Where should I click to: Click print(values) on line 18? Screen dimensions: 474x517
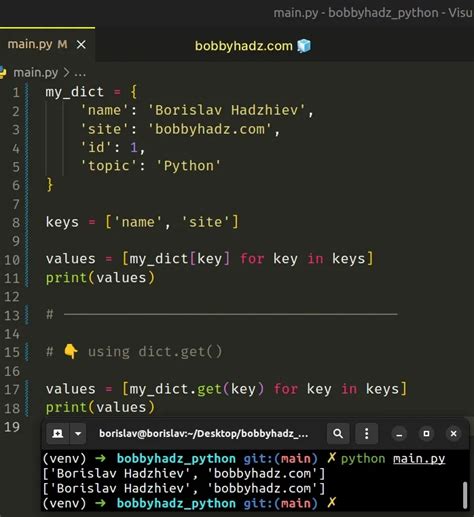100,407
